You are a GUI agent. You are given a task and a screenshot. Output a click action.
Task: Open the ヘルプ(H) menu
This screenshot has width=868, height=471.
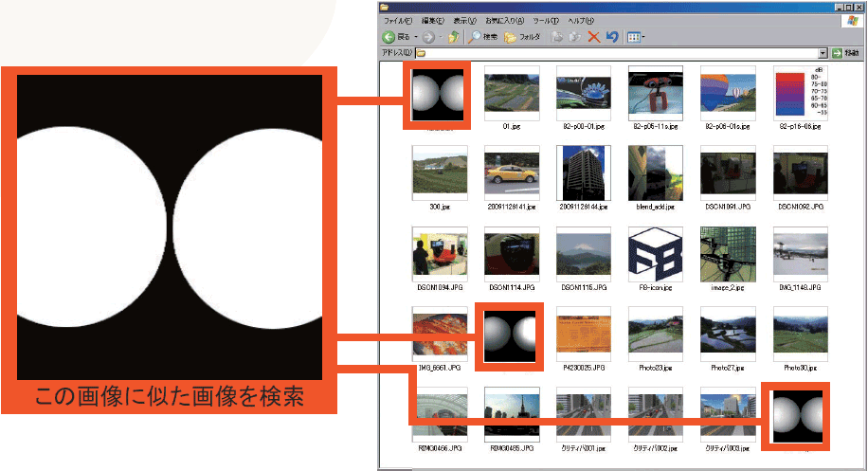[x=581, y=21]
